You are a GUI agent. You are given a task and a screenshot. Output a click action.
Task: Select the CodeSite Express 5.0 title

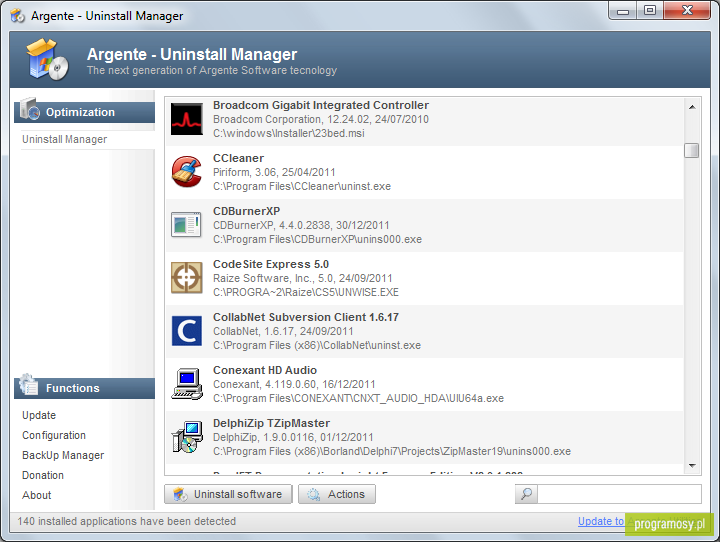(271, 264)
